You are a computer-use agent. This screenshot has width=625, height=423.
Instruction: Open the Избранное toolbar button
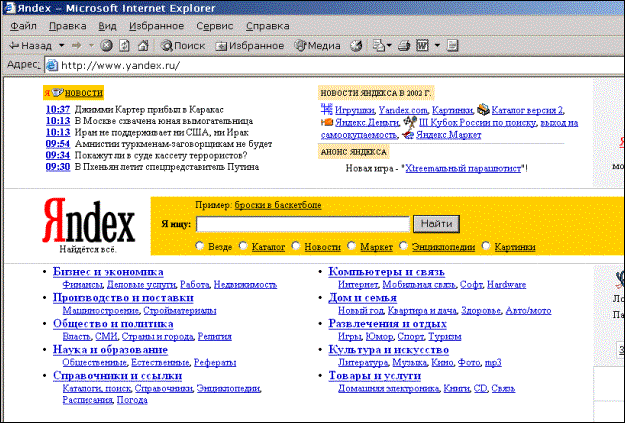(x=250, y=46)
